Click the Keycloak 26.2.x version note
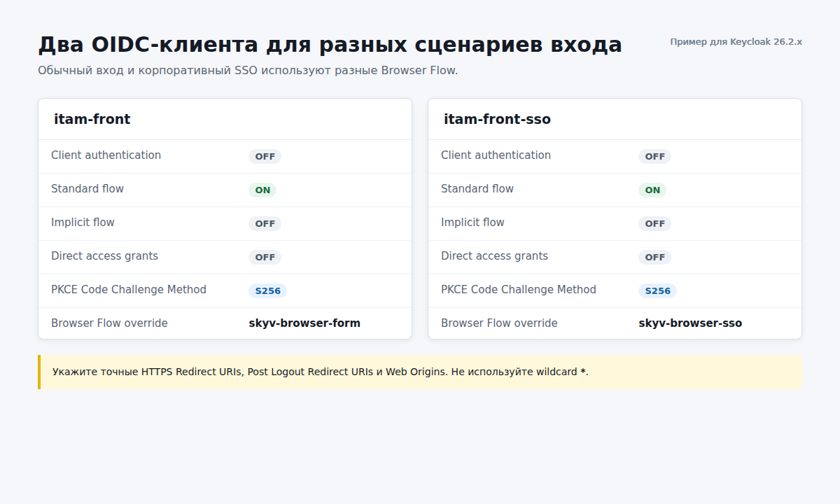The height and width of the screenshot is (504, 840). tap(736, 42)
